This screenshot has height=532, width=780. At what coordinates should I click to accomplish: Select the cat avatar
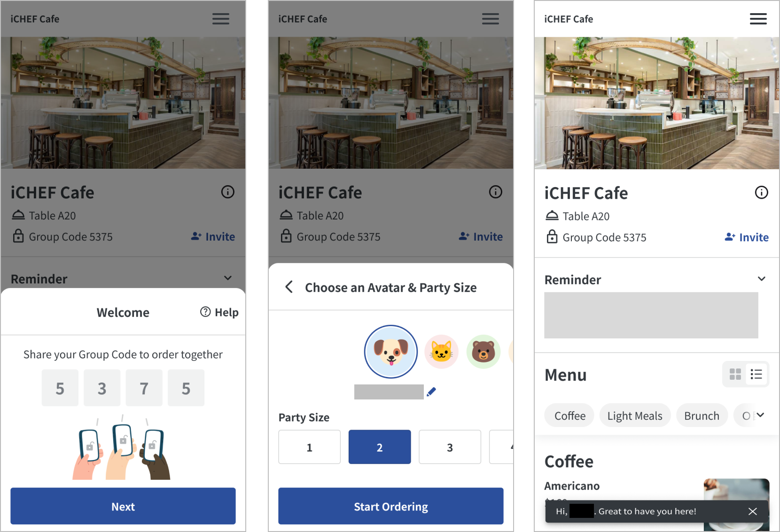pyautogui.click(x=441, y=352)
